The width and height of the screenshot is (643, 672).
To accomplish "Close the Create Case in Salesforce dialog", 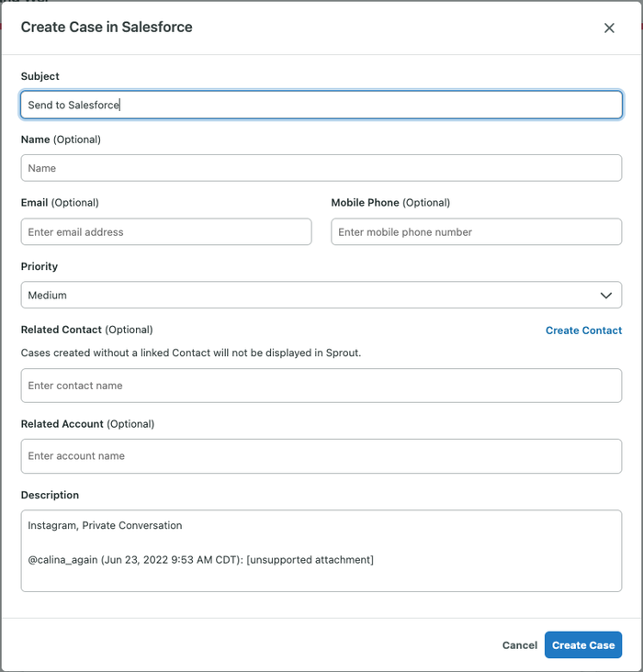I will (x=609, y=28).
